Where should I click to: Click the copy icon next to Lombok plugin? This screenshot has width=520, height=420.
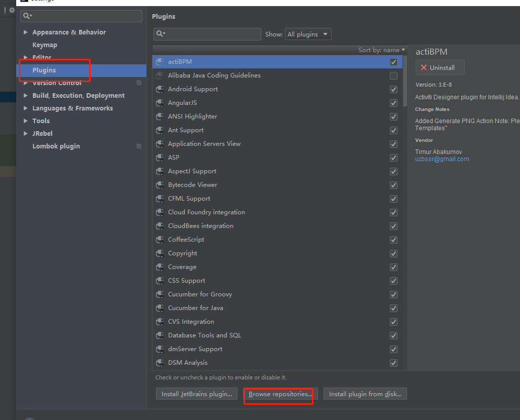[x=139, y=146]
